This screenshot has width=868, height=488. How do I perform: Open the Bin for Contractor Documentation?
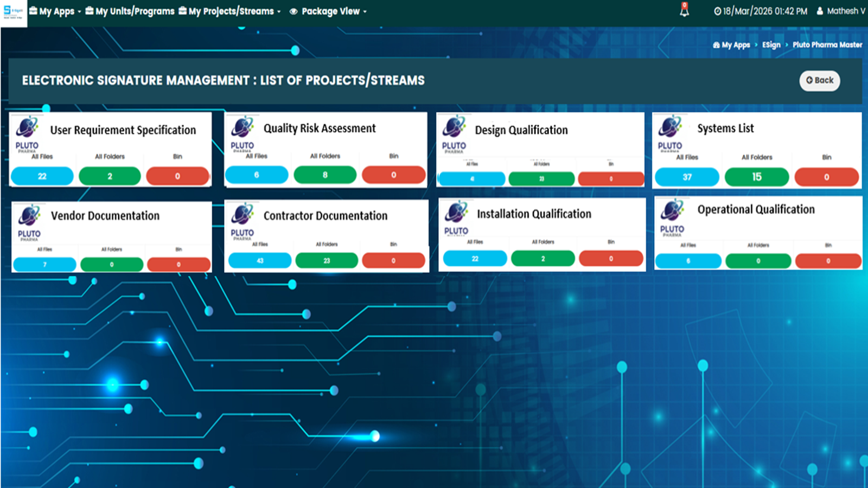tap(393, 261)
